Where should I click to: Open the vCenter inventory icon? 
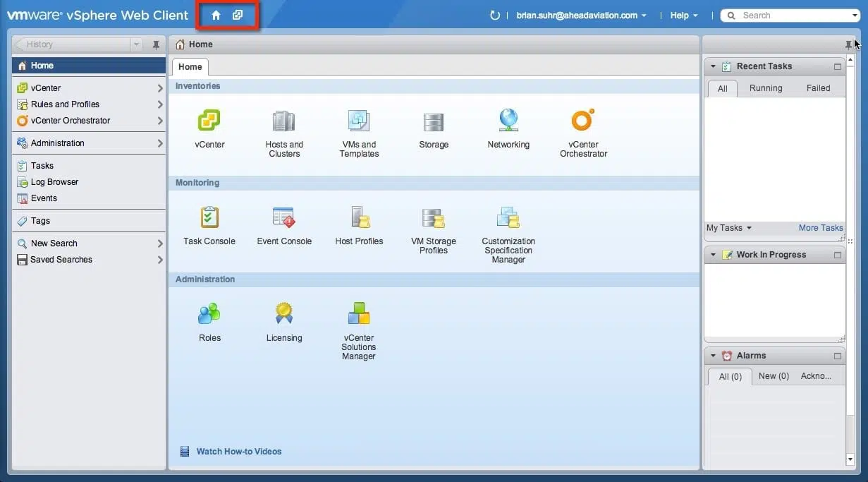[x=209, y=121]
